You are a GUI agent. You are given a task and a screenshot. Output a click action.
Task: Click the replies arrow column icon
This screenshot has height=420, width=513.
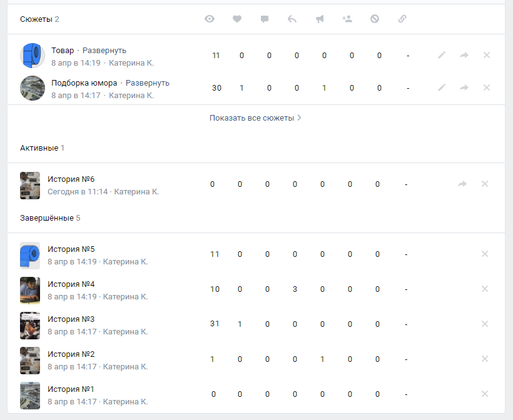point(292,19)
